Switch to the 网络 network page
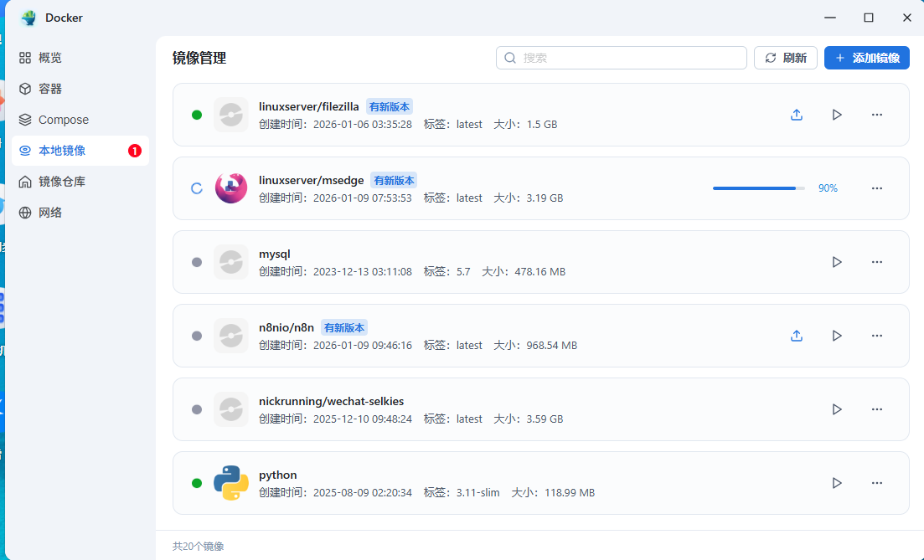Viewport: 924px width, 560px height. tap(80, 213)
